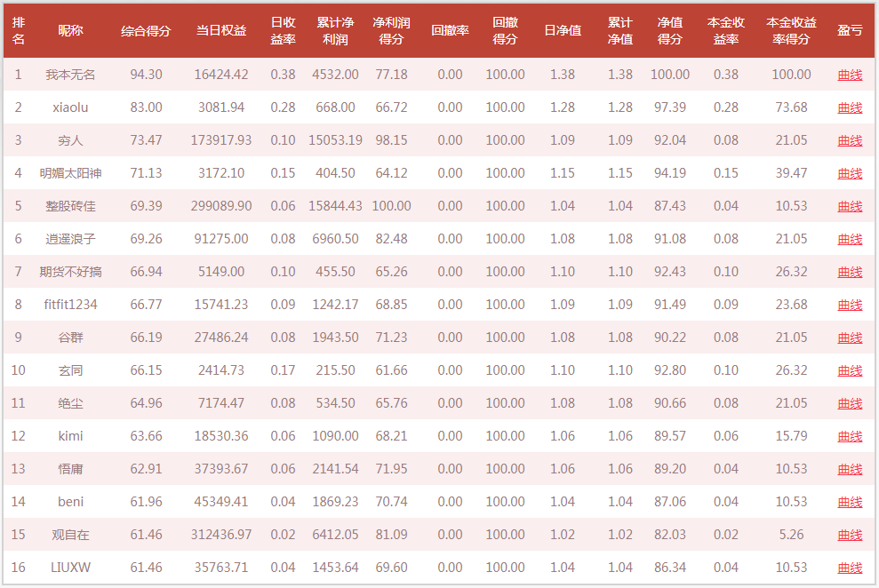Click the nickname 明媚太阳神
Screen dimensions: 879x588
[x=70, y=173]
